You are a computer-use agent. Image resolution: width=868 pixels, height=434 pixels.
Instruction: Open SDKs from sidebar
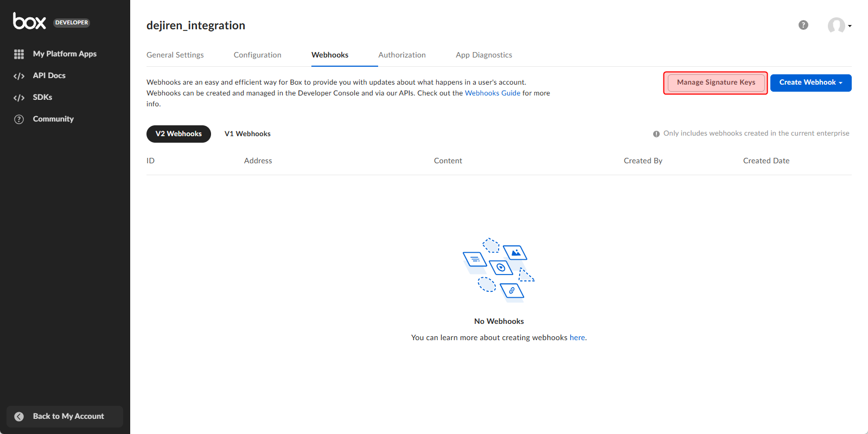point(42,97)
